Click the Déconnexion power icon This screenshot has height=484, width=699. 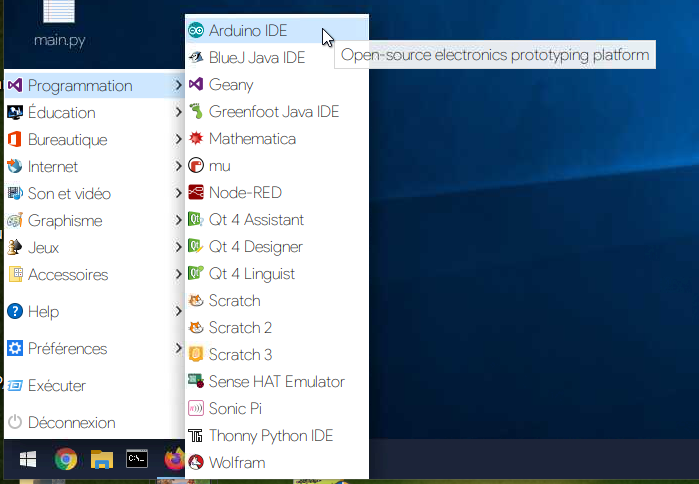[15, 422]
